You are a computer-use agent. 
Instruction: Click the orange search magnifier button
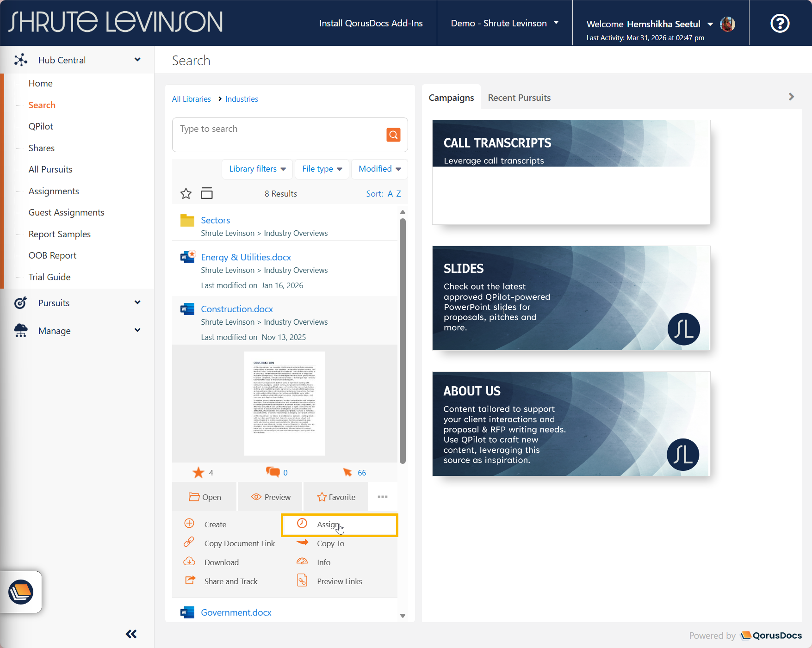point(393,135)
